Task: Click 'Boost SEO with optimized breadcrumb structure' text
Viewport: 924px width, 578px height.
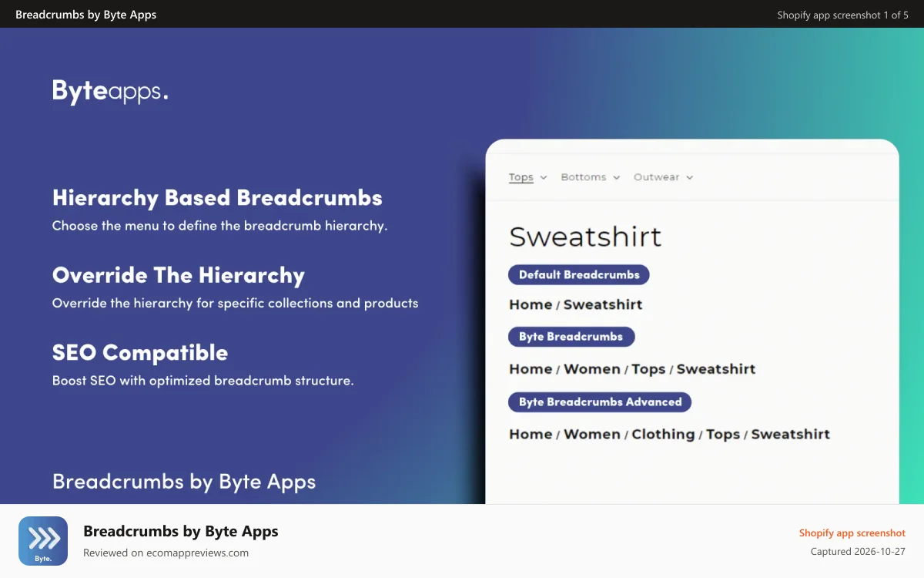Action: coord(203,381)
